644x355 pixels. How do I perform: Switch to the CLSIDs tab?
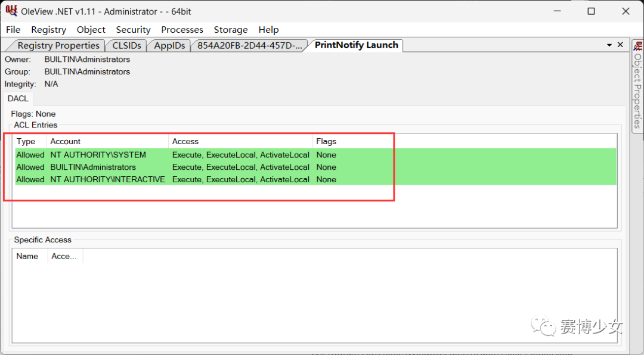pos(126,45)
